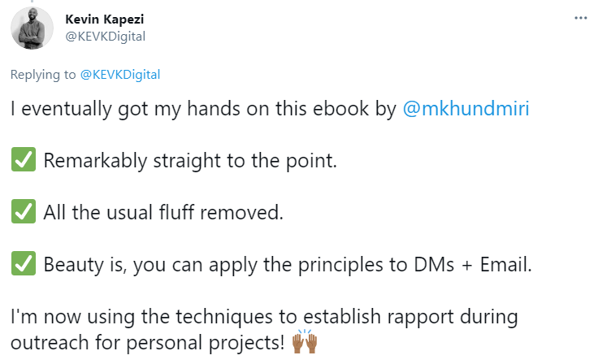
Task: Click the text 'I eventually got my hands'
Action: tap(106, 108)
